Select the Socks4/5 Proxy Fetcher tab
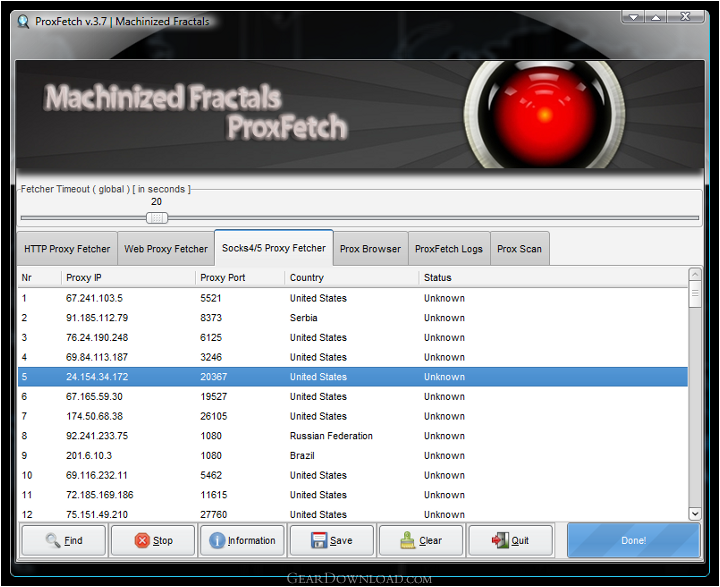The image size is (720, 587). (x=274, y=248)
